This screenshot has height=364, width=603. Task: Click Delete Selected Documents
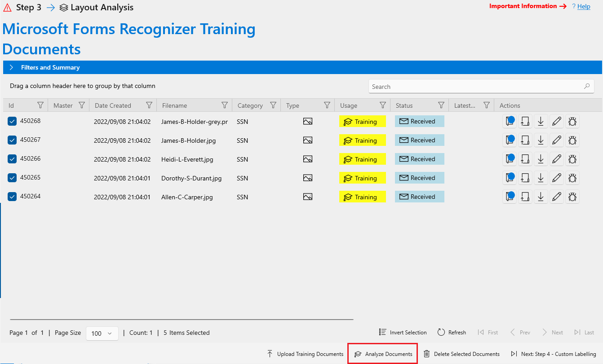pyautogui.click(x=461, y=354)
